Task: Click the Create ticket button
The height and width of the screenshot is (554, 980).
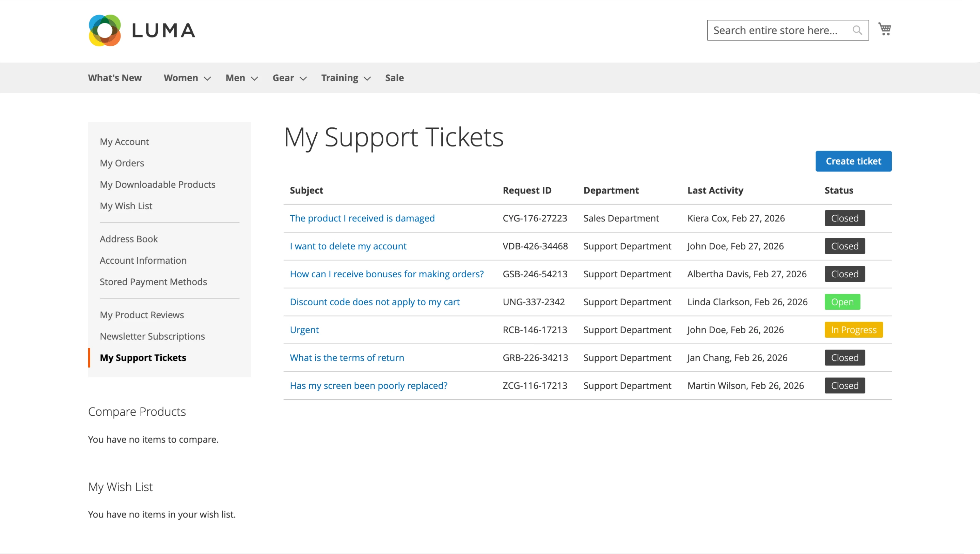Action: pos(853,161)
